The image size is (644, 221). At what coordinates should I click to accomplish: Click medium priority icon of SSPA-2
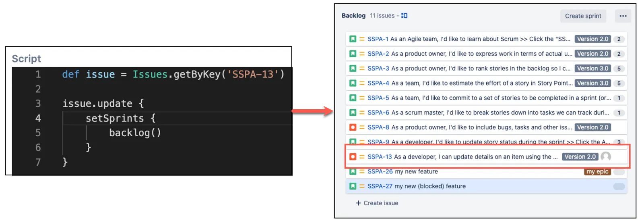[x=362, y=54]
